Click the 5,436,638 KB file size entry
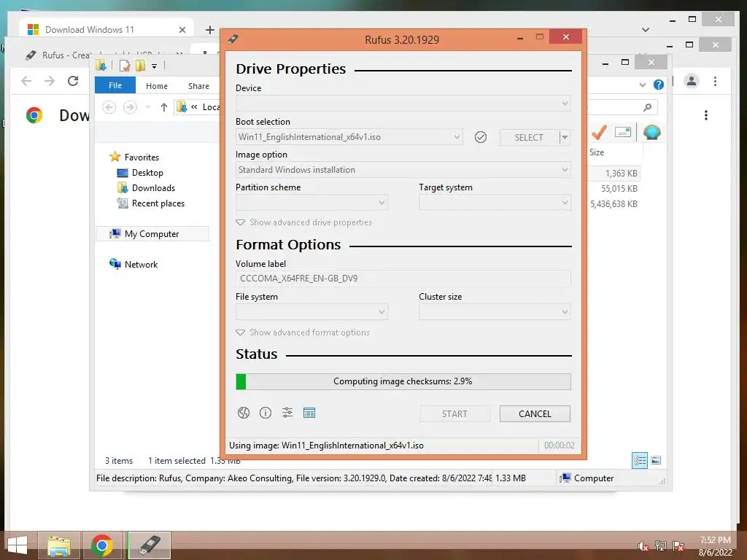 [614, 204]
